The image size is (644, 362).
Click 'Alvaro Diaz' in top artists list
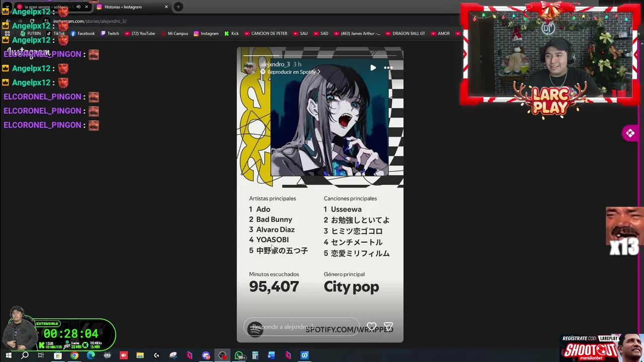[275, 230]
